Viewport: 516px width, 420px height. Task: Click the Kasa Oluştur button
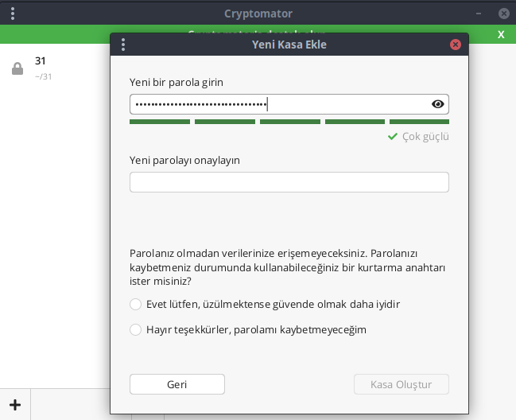click(x=401, y=384)
